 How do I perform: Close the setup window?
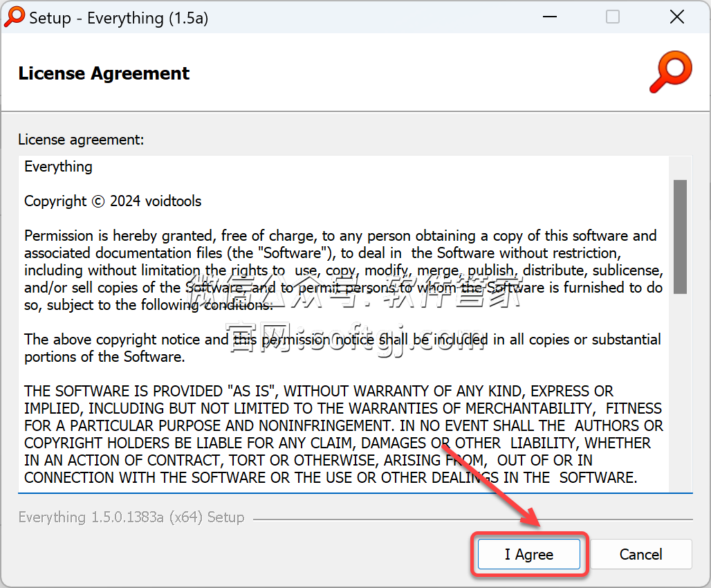click(x=677, y=17)
